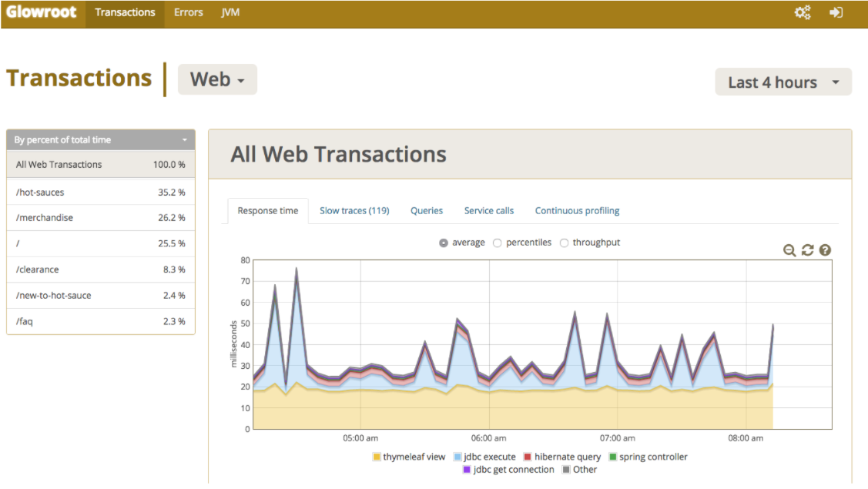Select the average radio button
The image size is (868, 489).
coord(444,243)
